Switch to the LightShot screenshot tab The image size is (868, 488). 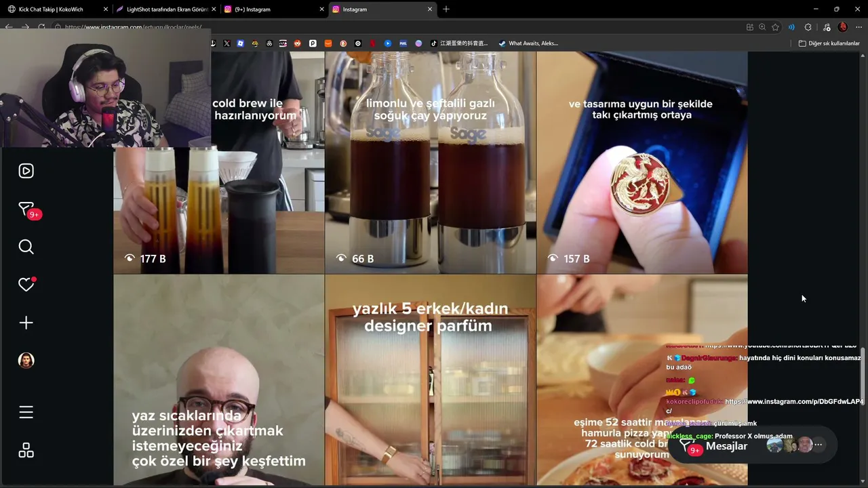(x=165, y=9)
